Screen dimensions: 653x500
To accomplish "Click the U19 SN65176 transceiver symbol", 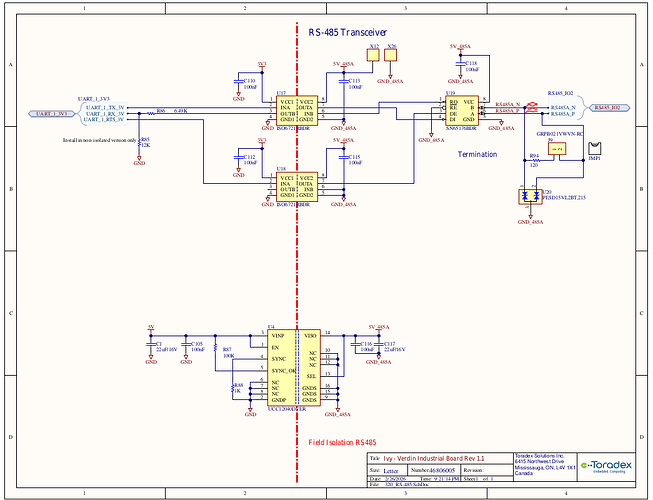I will (x=462, y=110).
